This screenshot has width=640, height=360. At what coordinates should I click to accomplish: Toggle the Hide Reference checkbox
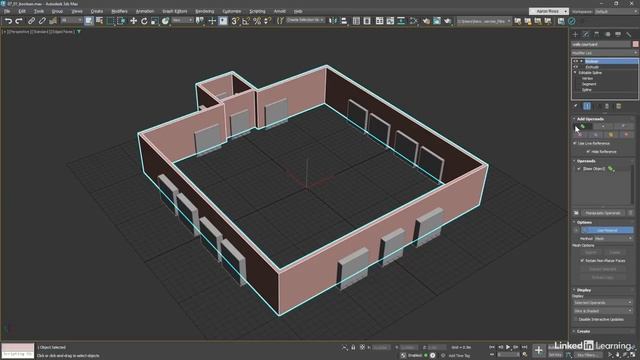(588, 152)
